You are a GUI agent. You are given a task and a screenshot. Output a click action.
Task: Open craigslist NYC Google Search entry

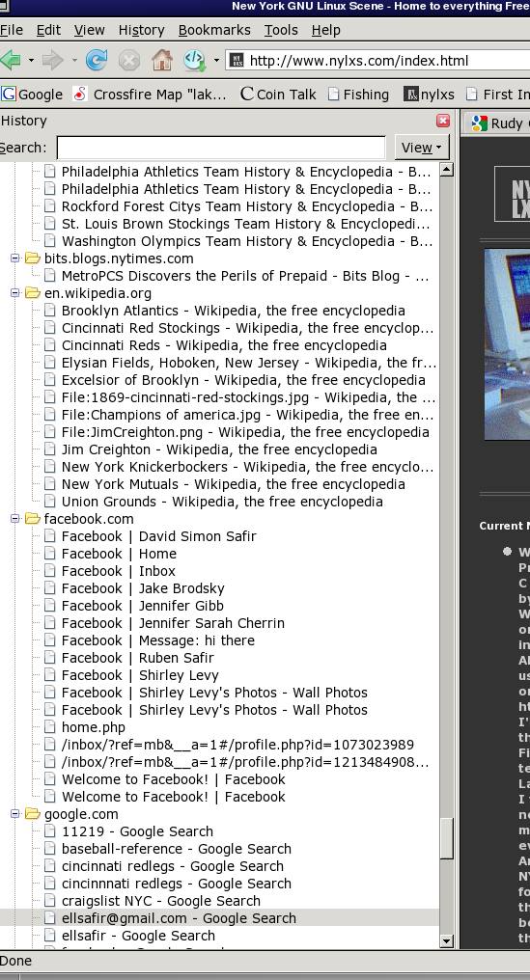point(161,901)
